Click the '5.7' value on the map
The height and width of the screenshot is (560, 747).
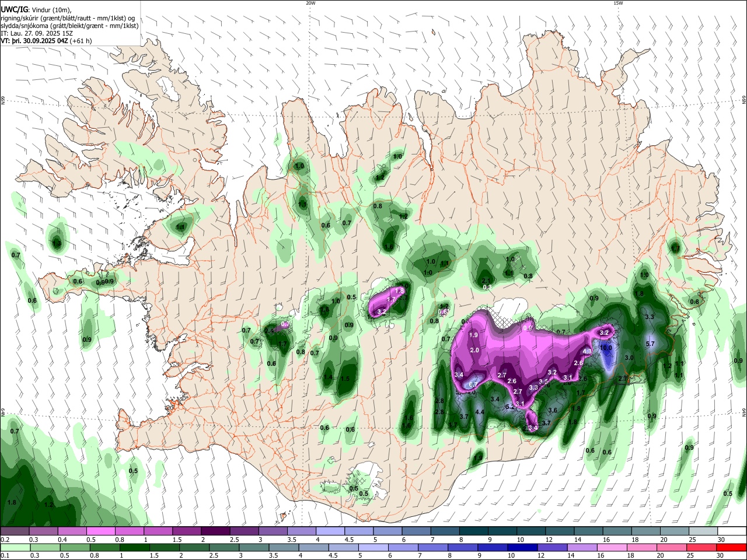click(x=651, y=344)
